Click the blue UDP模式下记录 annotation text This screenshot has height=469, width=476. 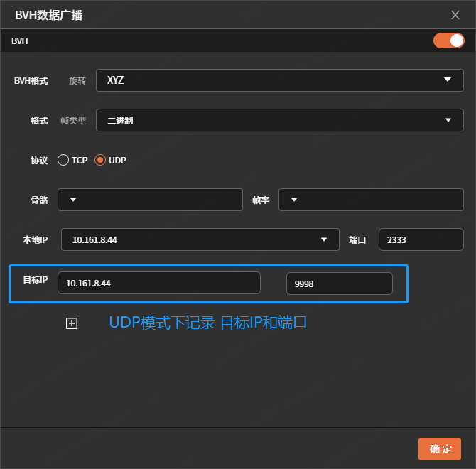click(207, 322)
